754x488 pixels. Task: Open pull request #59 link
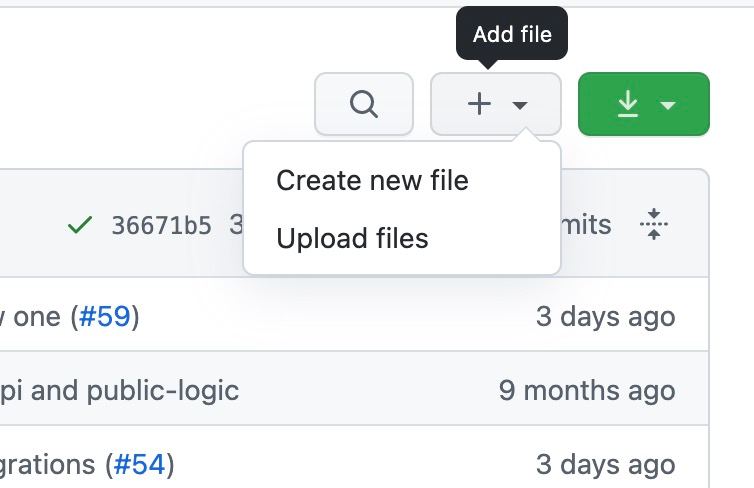105,317
